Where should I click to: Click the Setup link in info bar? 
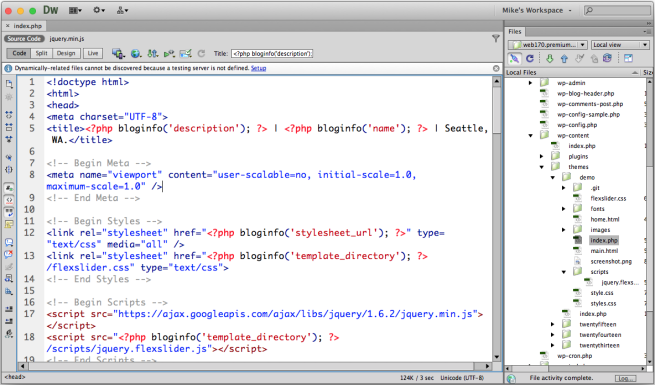pyautogui.click(x=258, y=68)
